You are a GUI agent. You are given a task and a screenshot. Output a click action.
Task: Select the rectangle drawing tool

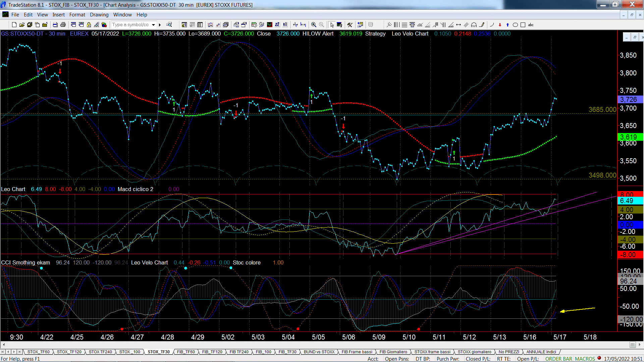[x=523, y=25]
